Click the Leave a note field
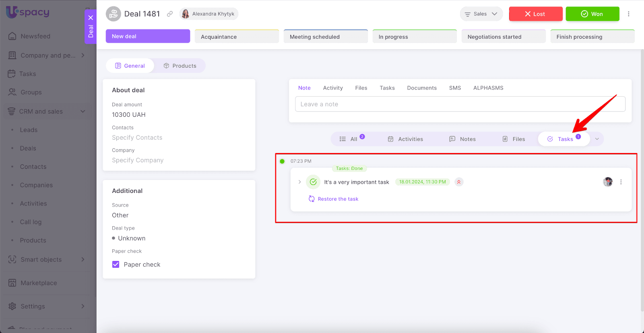644x333 pixels. click(x=460, y=104)
